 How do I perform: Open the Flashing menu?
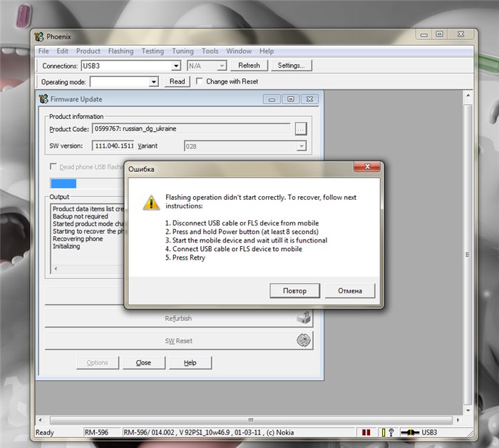pos(120,51)
